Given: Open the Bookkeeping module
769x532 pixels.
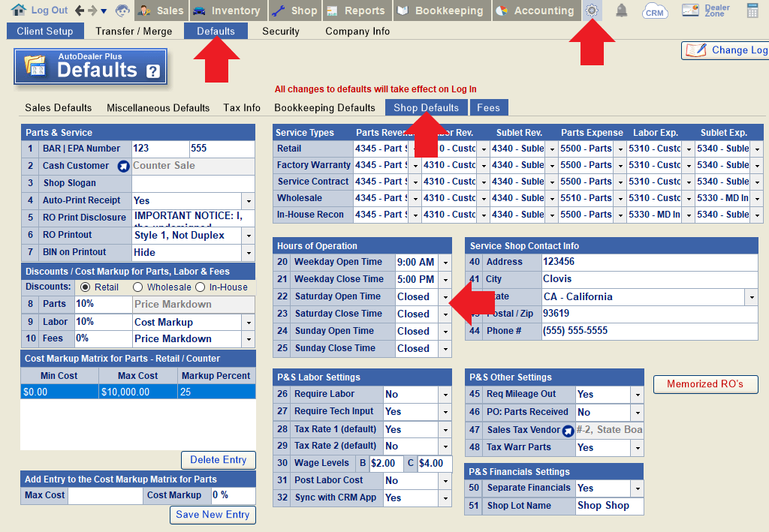Looking at the screenshot, I should pyautogui.click(x=442, y=11).
